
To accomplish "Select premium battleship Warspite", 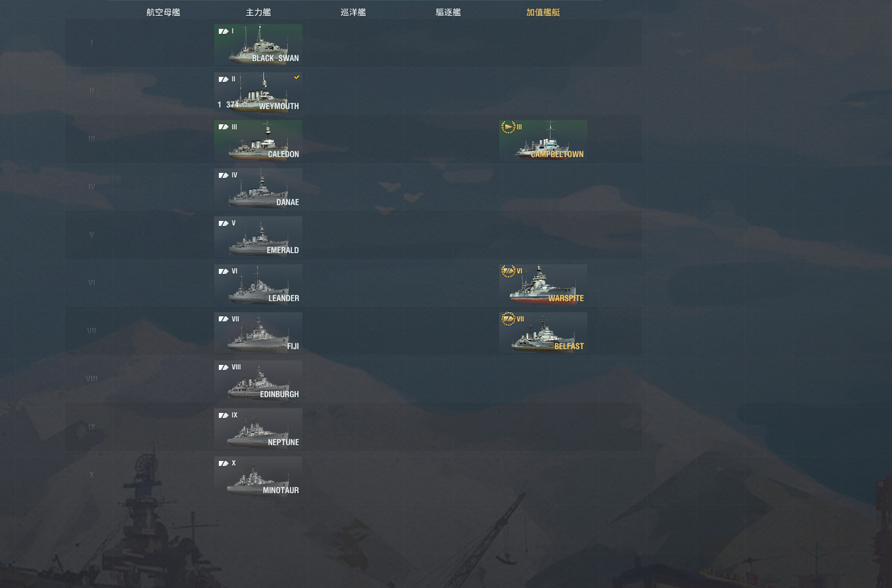I will click(543, 285).
